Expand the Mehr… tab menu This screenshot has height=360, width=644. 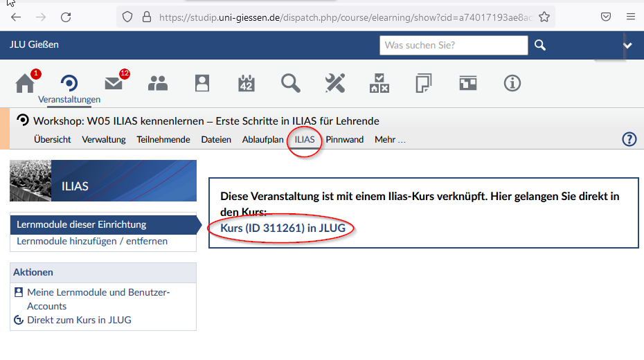(x=390, y=139)
